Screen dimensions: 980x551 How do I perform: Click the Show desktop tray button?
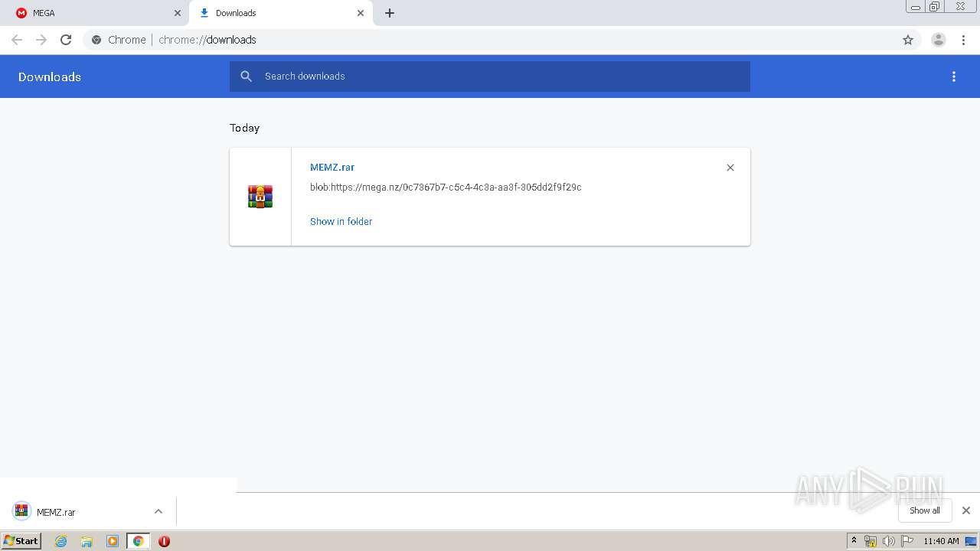(972, 541)
